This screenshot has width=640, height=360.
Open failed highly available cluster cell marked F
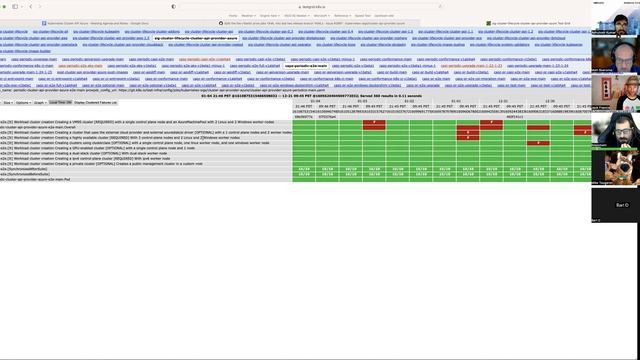468,138
